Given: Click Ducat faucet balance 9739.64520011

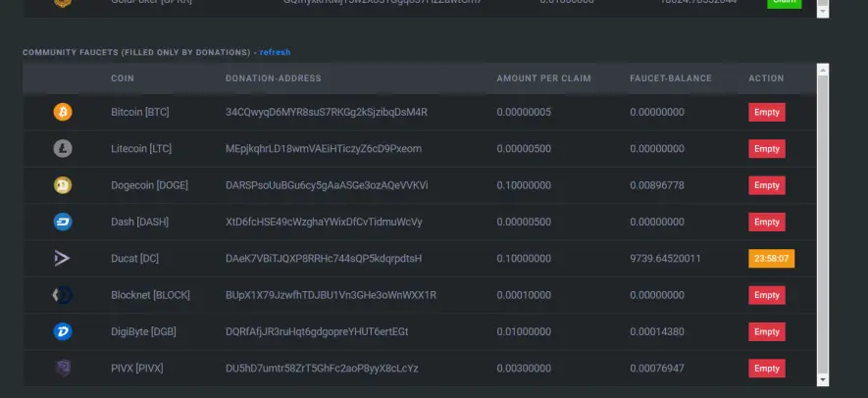Looking at the screenshot, I should click(x=665, y=259).
